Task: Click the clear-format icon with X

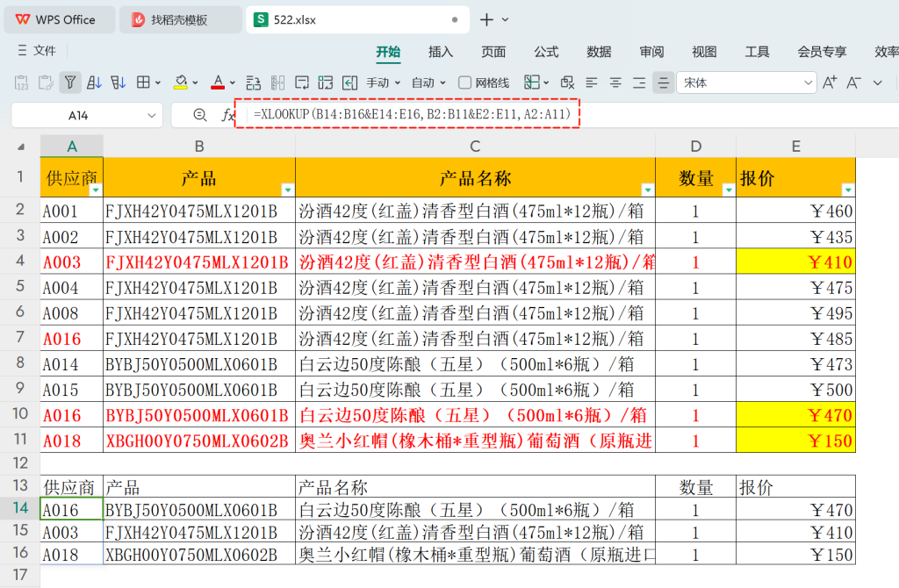Action: (x=568, y=82)
